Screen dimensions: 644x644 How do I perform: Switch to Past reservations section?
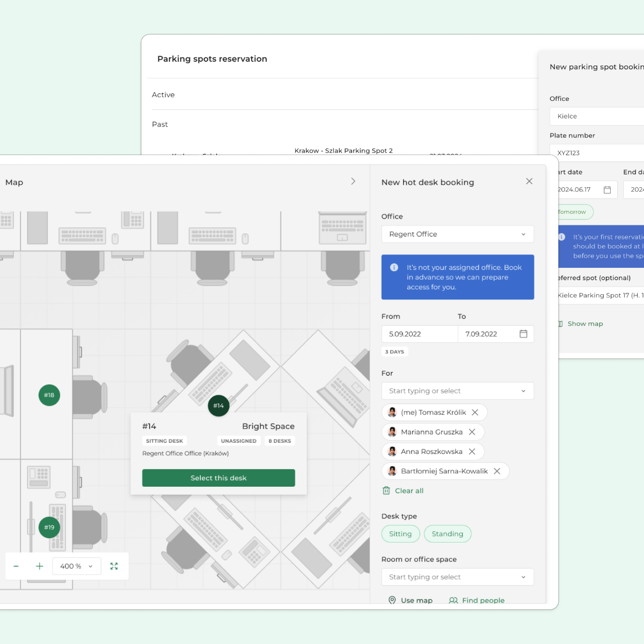[160, 125]
